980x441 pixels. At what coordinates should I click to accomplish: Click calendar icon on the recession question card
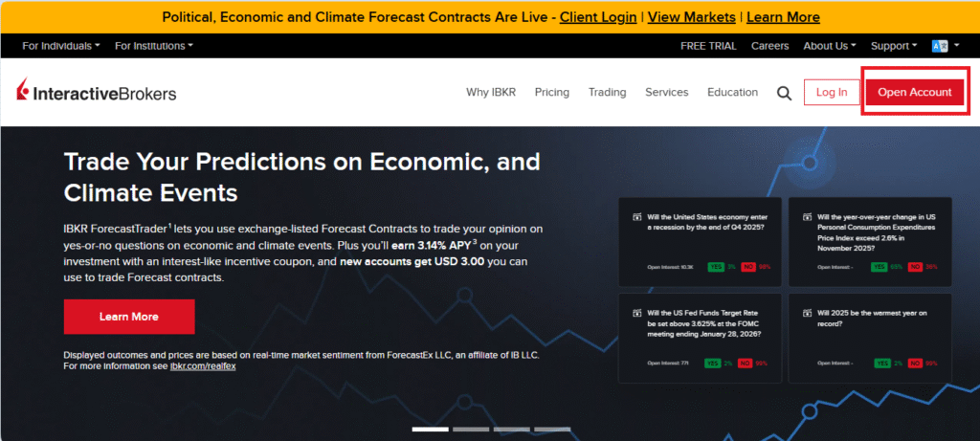pyautogui.click(x=636, y=217)
